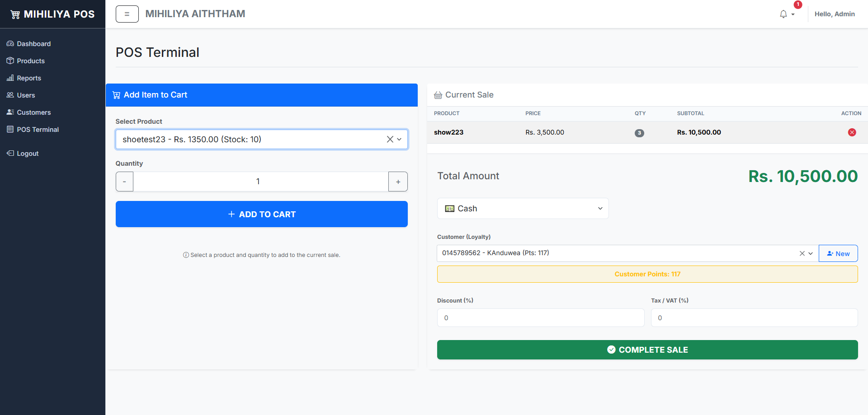Click the quantity input field showing 1

pyautogui.click(x=261, y=182)
